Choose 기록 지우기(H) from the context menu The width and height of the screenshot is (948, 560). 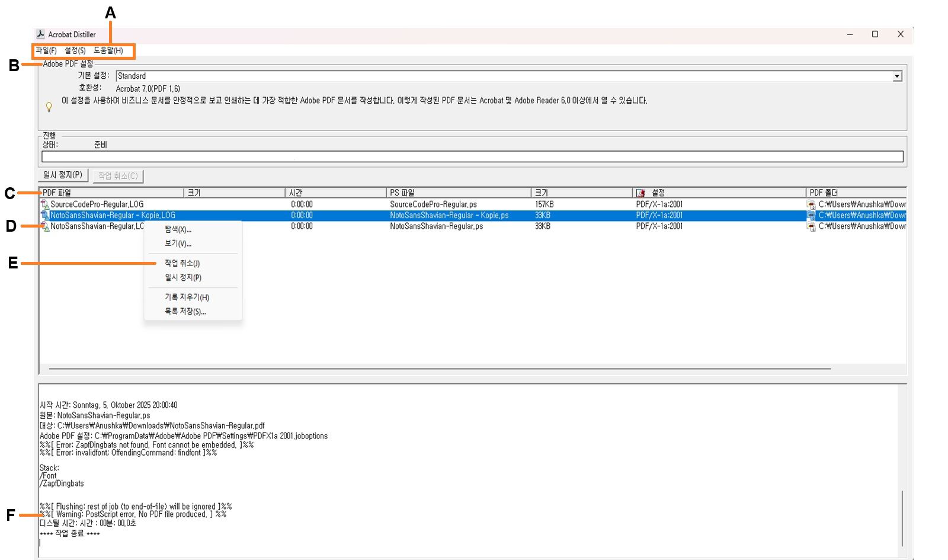pyautogui.click(x=187, y=297)
